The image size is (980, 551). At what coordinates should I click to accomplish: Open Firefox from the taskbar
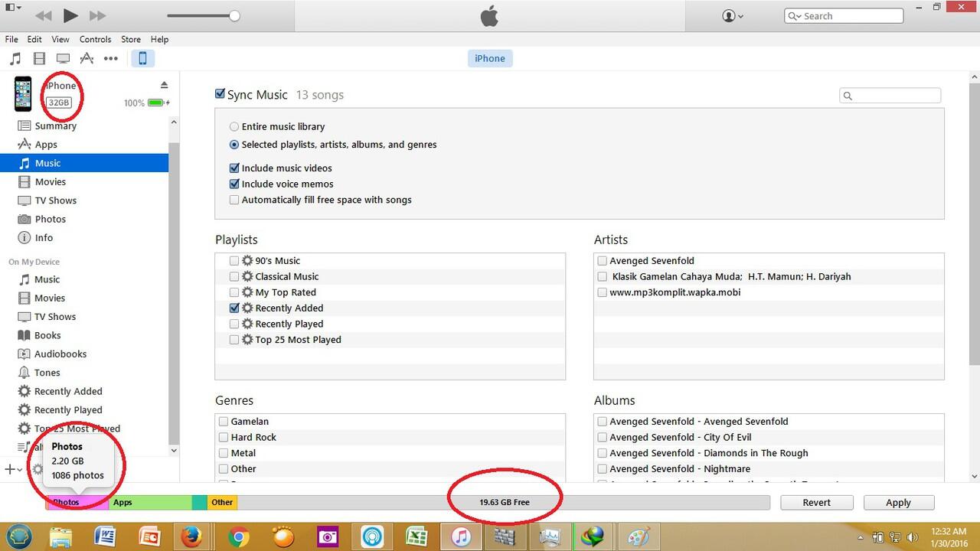(191, 536)
